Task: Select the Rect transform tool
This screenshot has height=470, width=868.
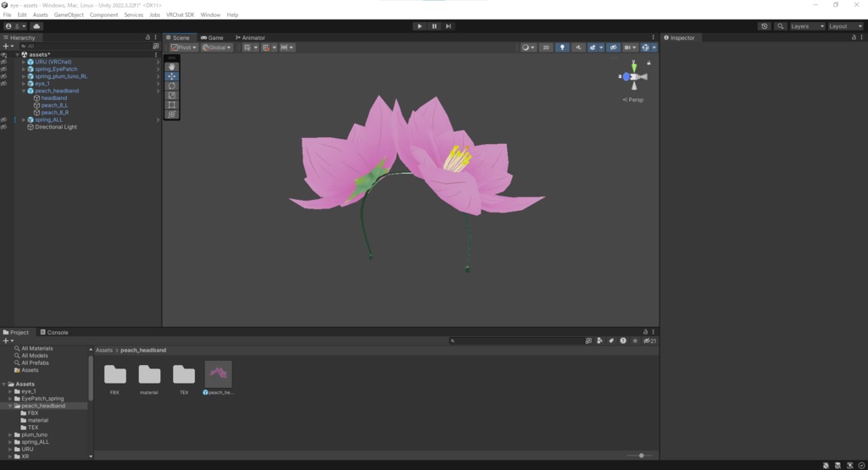Action: [172, 104]
